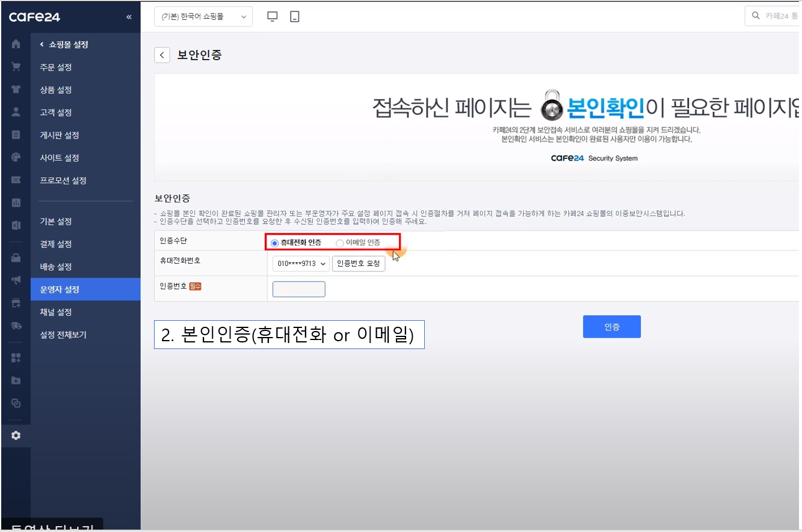Select the t-shirt products icon
The width and height of the screenshot is (802, 532).
[x=16, y=89]
